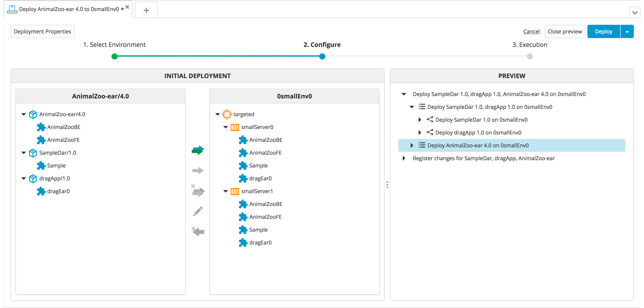Viewport: 644px width, 308px height.
Task: Click the Configure step blue marker
Action: point(322,57)
